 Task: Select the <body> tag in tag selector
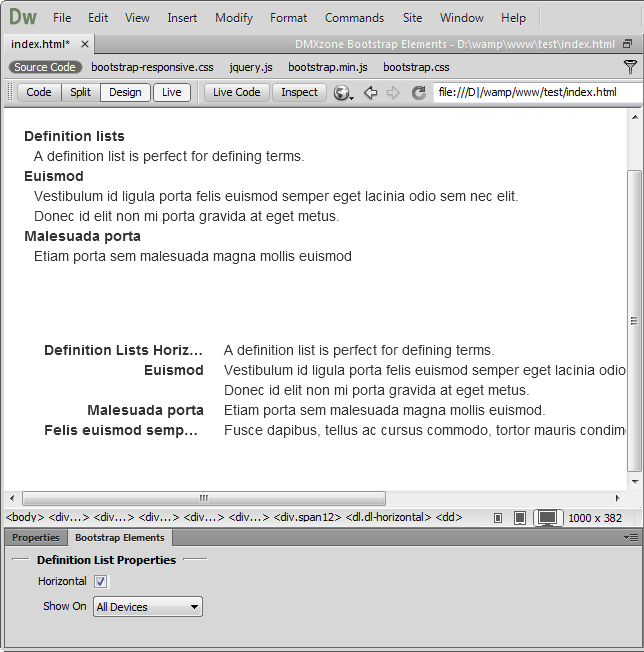[25, 517]
